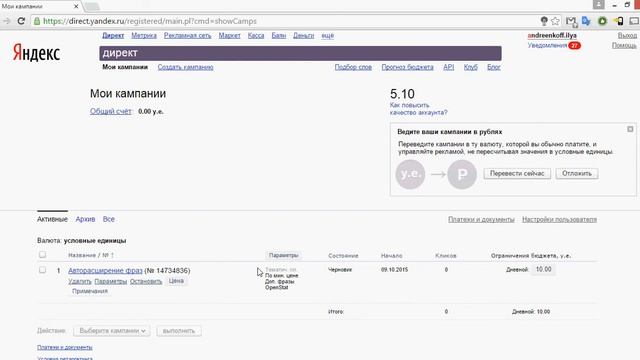The image size is (640, 360).
Task: Click the red notifications badge 27
Action: (574, 45)
